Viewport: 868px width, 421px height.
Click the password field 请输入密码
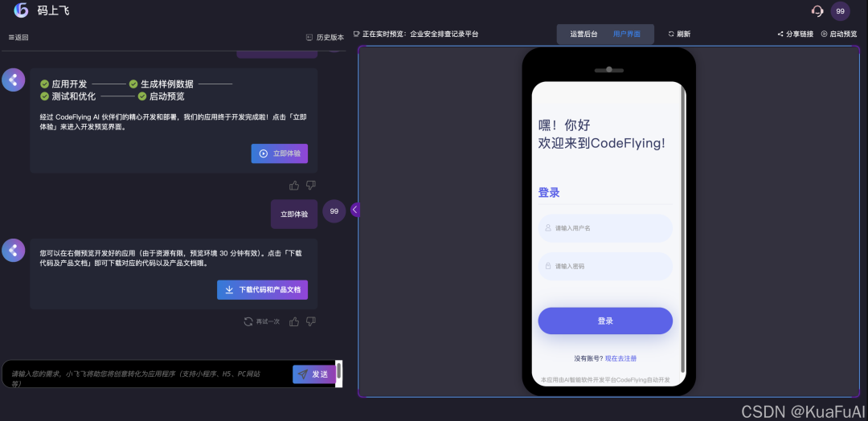(605, 266)
